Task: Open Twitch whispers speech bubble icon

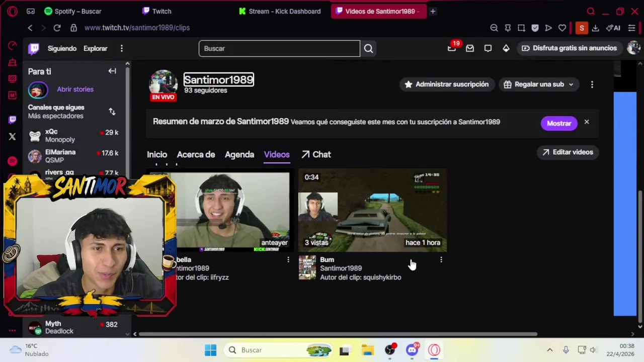Action: 488,48
